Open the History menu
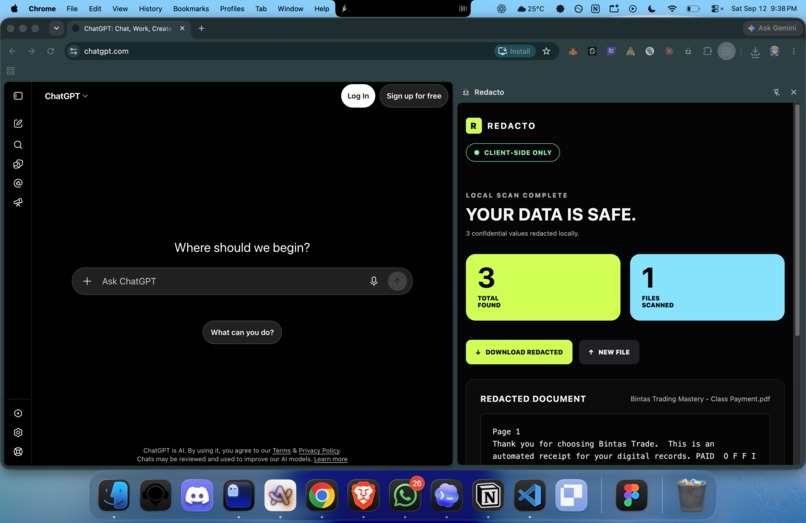Screen dimensions: 806x523 (150, 8)
